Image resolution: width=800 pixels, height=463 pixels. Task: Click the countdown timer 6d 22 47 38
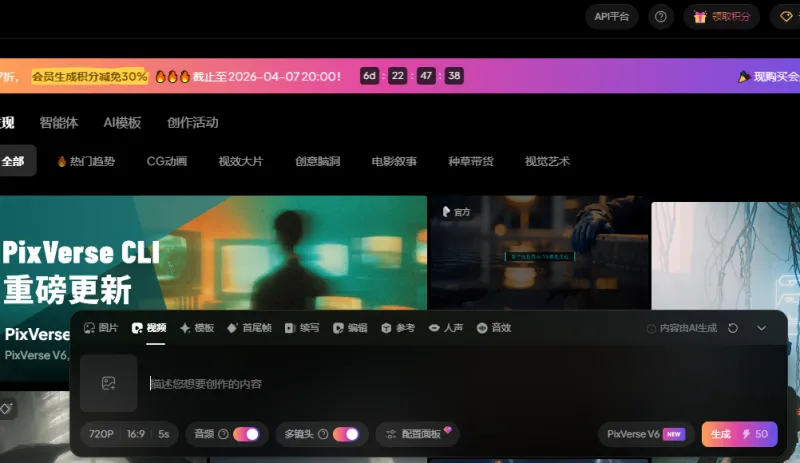pos(412,76)
